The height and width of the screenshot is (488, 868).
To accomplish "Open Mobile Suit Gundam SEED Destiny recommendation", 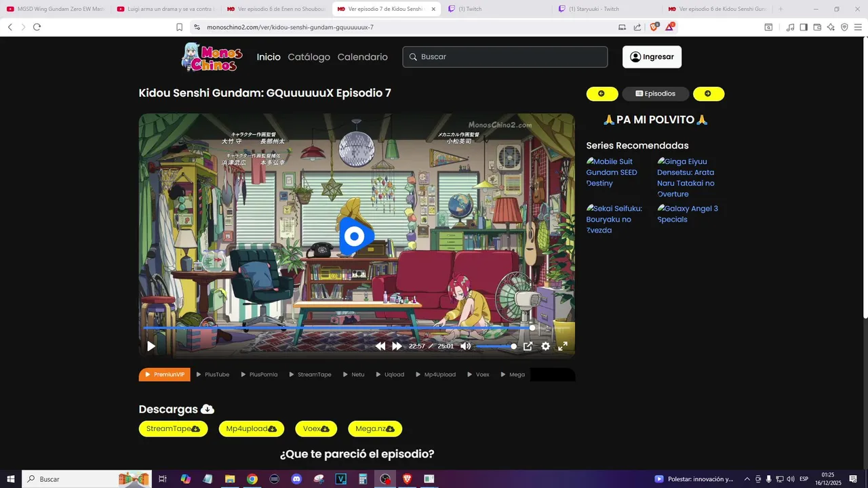I will point(612,172).
